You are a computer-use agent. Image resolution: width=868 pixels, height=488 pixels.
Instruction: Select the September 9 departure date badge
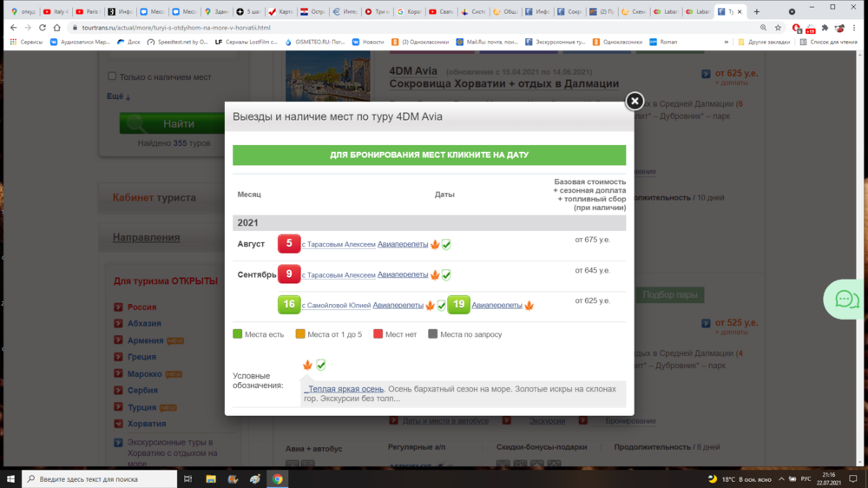pos(289,274)
